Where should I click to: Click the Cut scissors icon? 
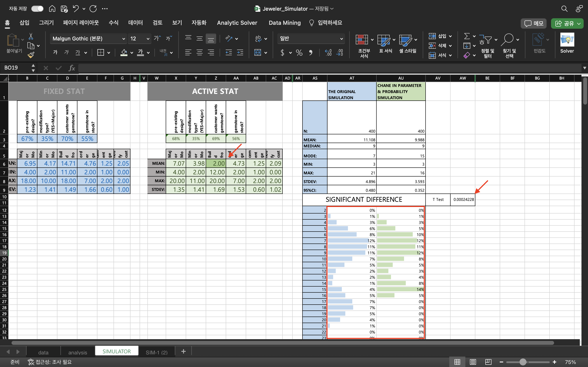click(31, 36)
